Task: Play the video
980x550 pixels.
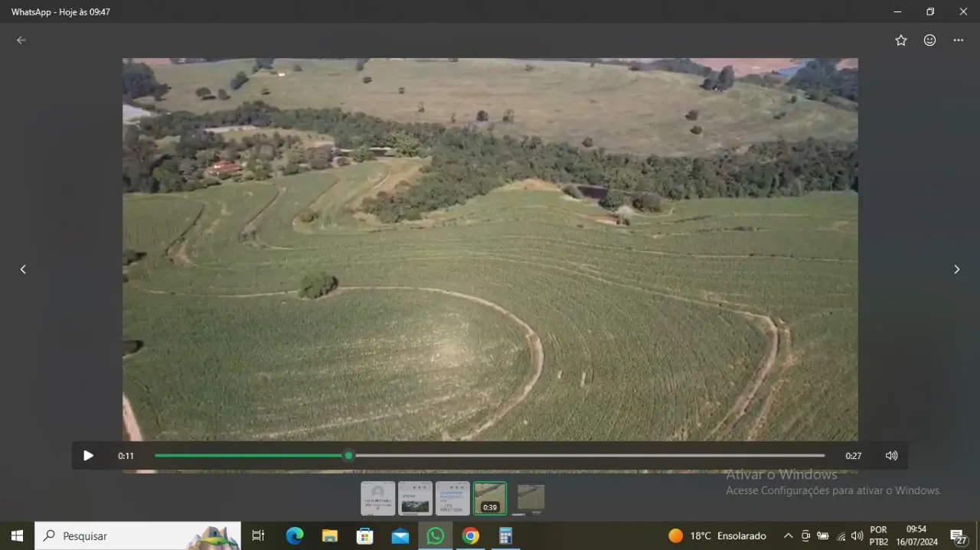Action: click(88, 456)
